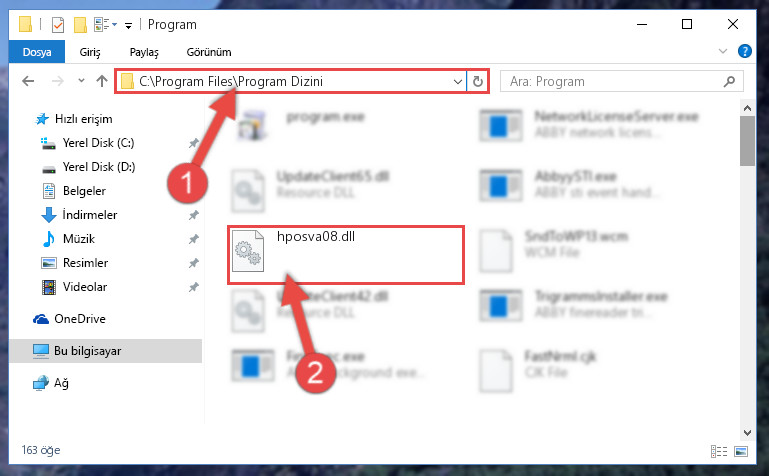Toggle pin next to İndirmeler
Screen dimensions: 769x476
tap(194, 215)
